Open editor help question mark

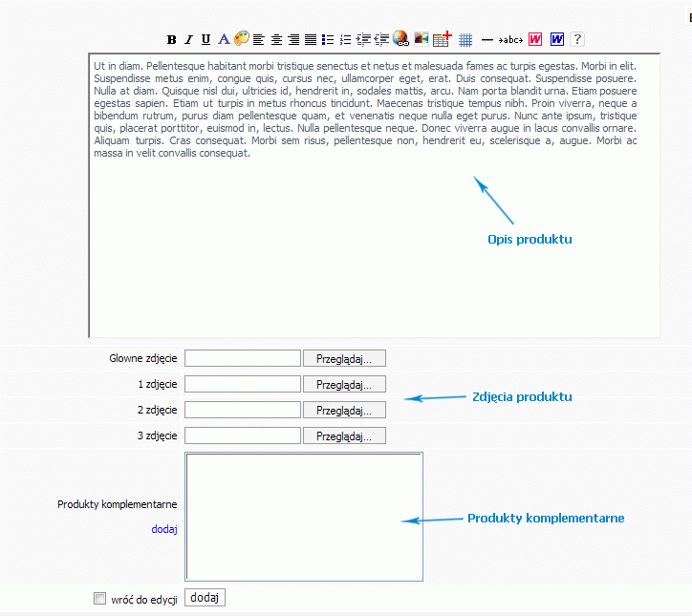(577, 39)
